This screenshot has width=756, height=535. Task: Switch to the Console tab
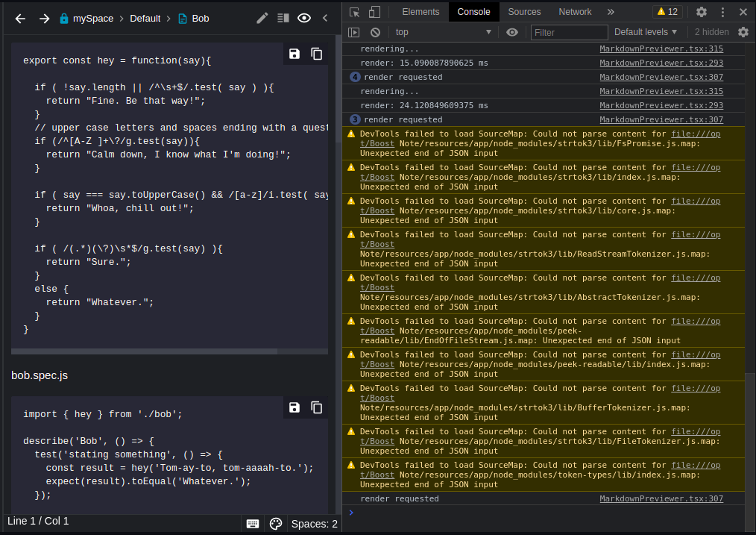tap(473, 12)
